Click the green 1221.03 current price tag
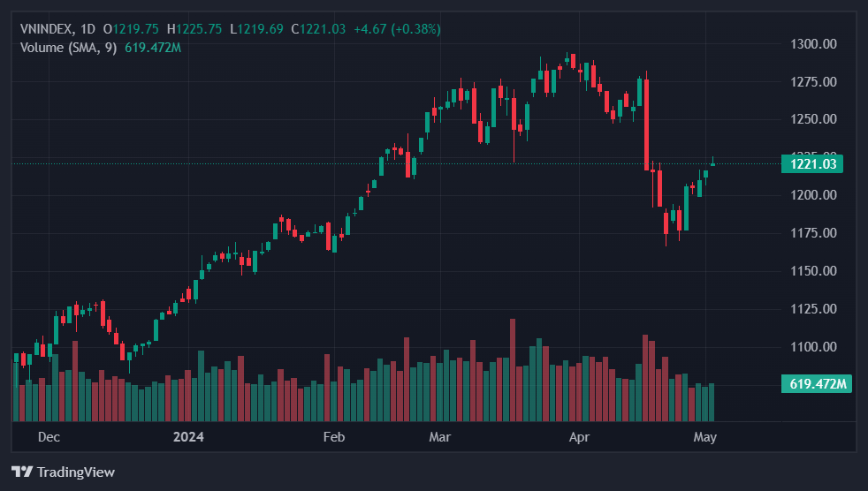Image resolution: width=868 pixels, height=491 pixels. (812, 163)
